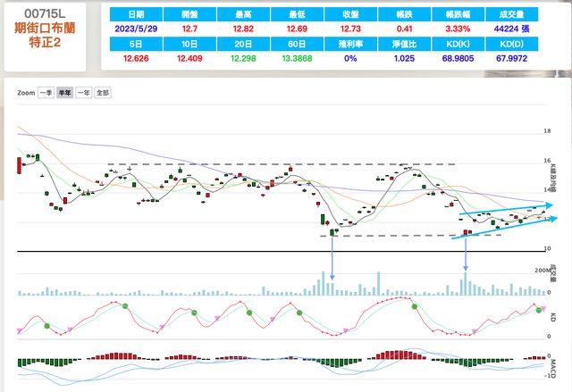The height and width of the screenshot is (392, 572).
Task: Click the lower blue trendline arrowhead
Action: coord(549,221)
